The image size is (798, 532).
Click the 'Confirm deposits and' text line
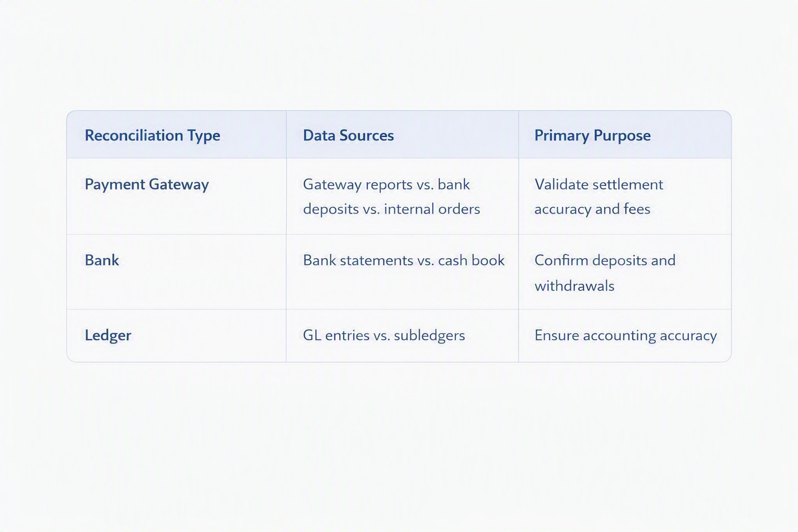pyautogui.click(x=605, y=260)
